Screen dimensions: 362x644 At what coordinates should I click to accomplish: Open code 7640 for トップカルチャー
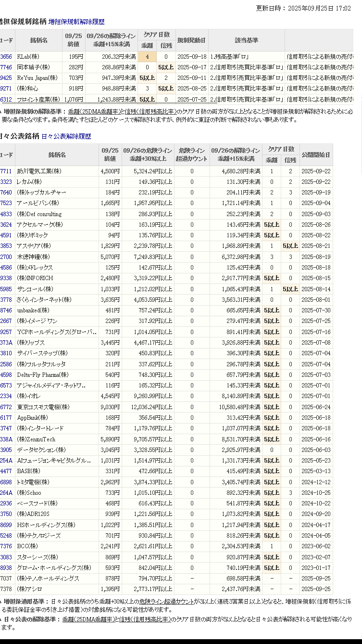tap(6, 193)
